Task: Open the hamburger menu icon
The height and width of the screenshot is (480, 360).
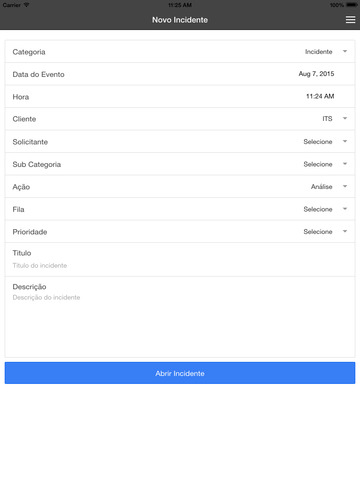Action: point(350,20)
